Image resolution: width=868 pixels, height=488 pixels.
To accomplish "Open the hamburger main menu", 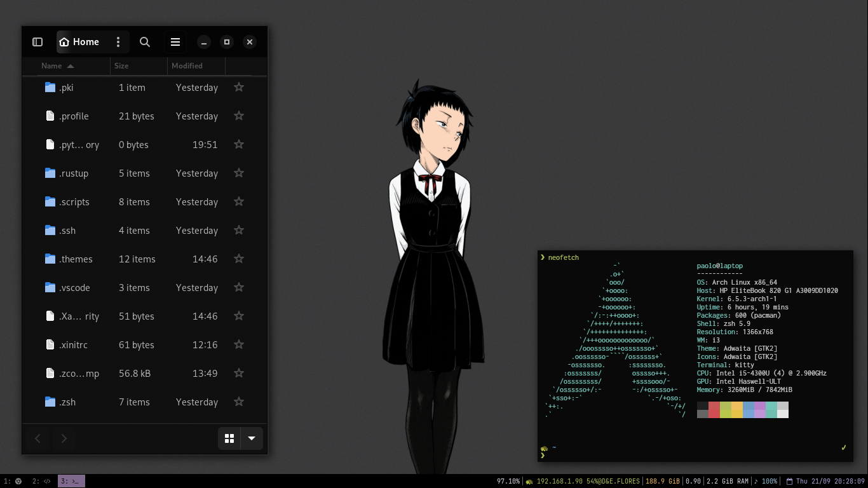I will (x=175, y=42).
